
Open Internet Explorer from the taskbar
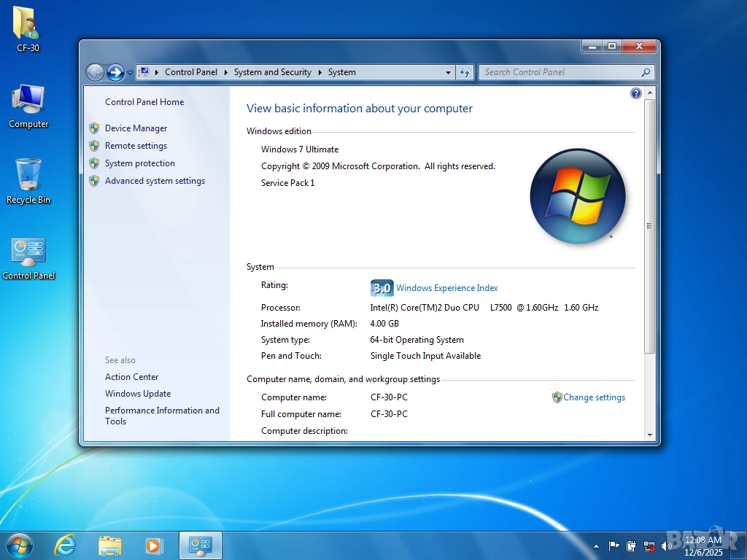[x=66, y=545]
